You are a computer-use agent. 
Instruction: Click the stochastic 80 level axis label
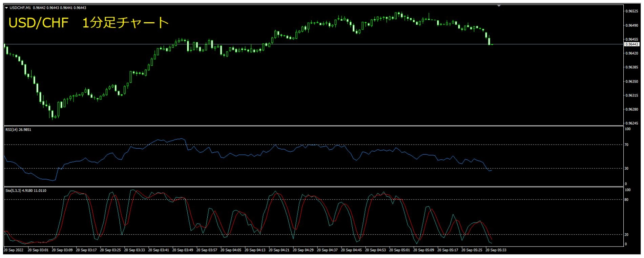pos(626,200)
